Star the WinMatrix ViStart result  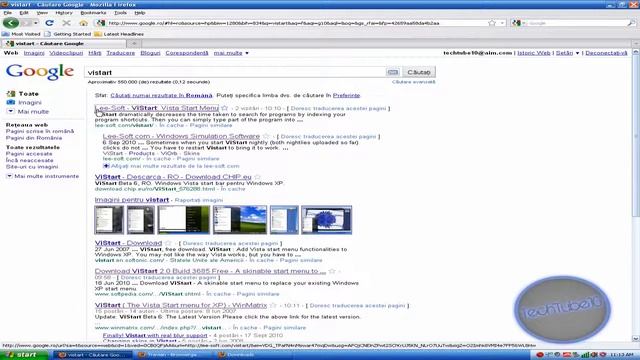tap(273, 305)
